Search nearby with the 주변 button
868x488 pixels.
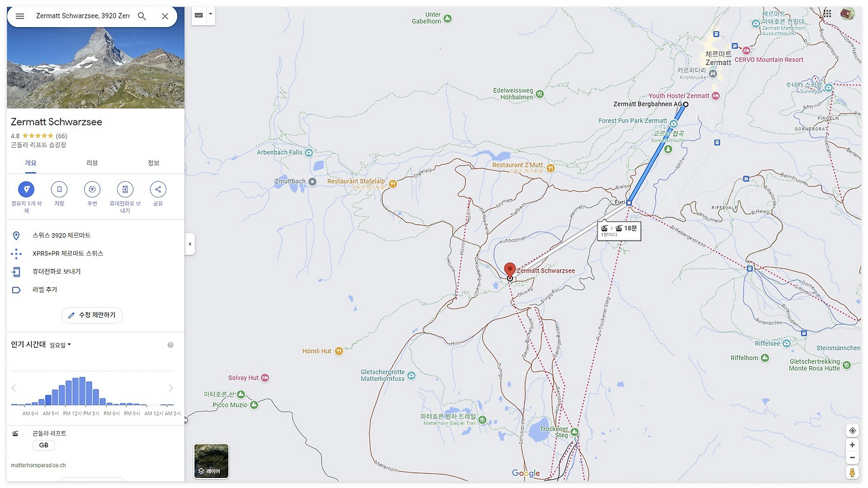[92, 189]
